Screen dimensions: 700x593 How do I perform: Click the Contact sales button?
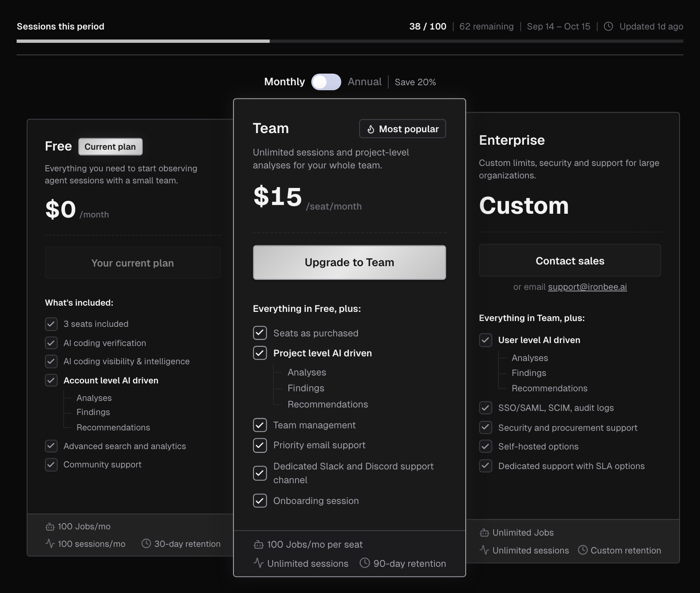tap(570, 261)
